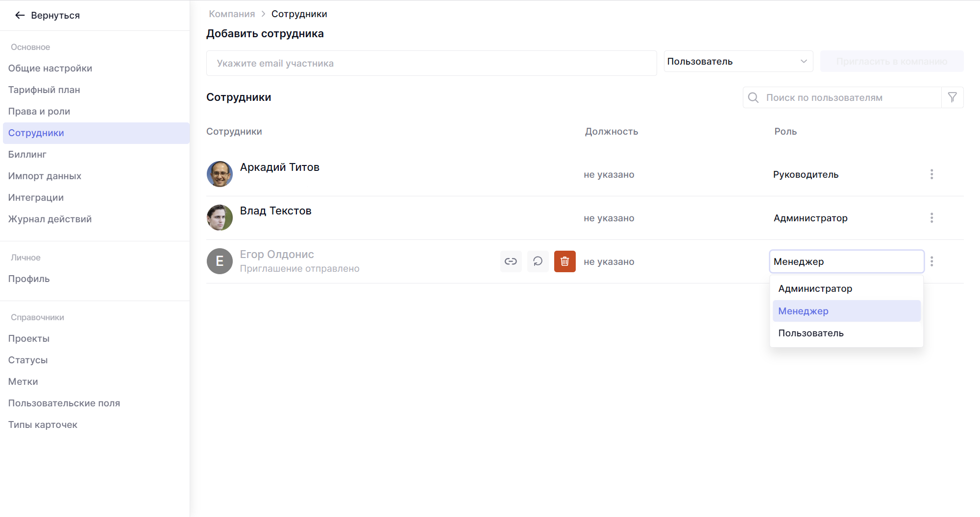Open three-dot menu for Влад Текстов
Screen dimensions: 980x517
pyautogui.click(x=931, y=218)
